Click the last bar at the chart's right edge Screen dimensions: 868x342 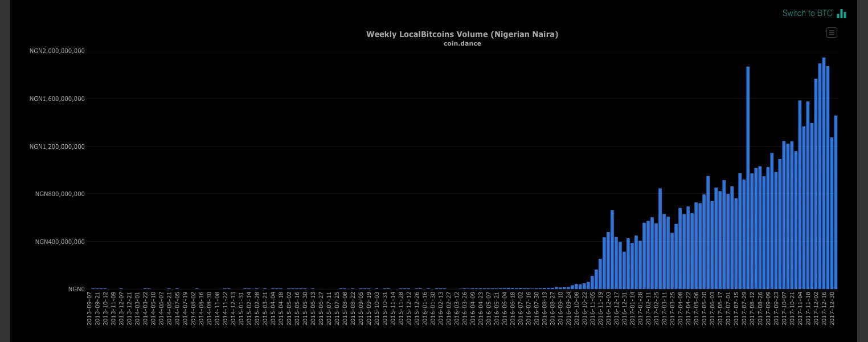pyautogui.click(x=836, y=202)
